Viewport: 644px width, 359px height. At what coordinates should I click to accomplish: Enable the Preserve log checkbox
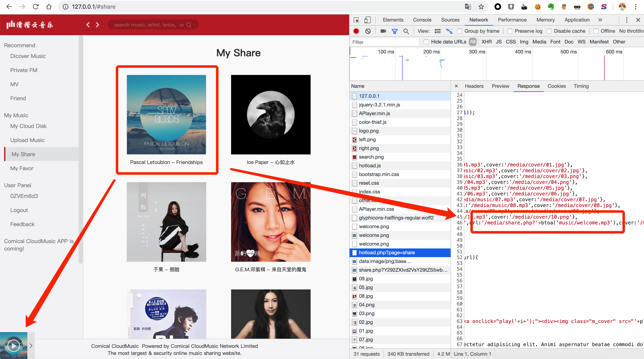[510, 31]
